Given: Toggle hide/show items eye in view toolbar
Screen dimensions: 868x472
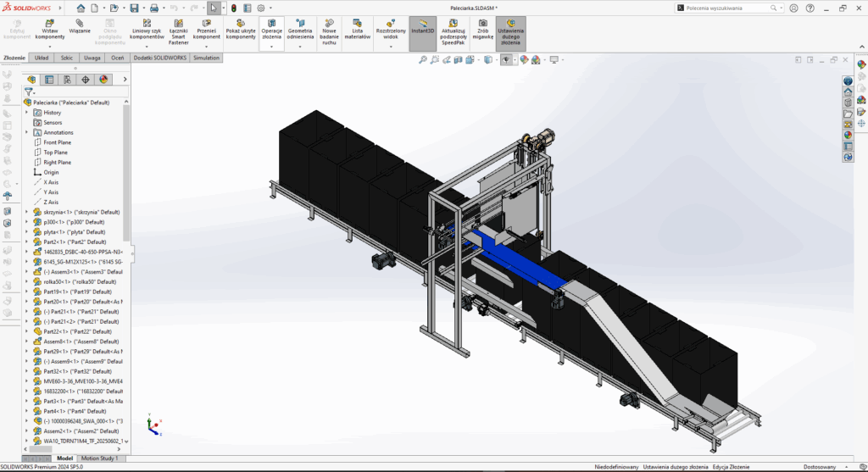Looking at the screenshot, I should 506,60.
